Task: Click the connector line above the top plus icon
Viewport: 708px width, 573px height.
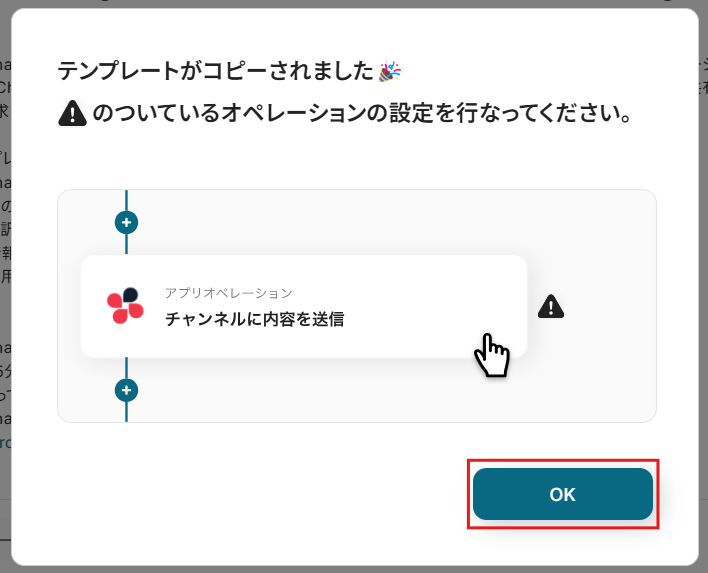Action: coord(126,200)
